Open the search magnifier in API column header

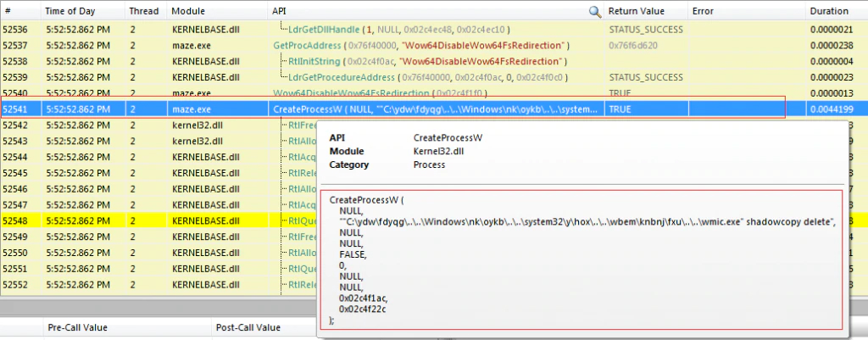point(594,11)
